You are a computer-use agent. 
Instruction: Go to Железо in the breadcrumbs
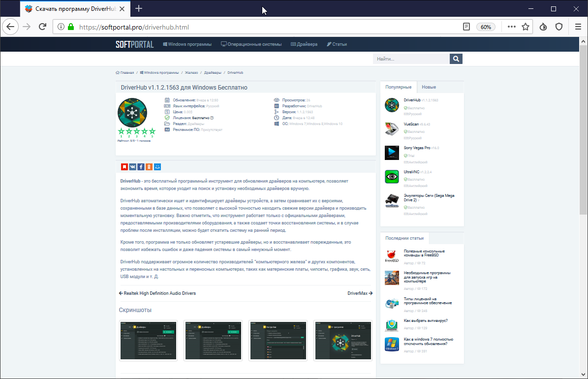click(x=191, y=73)
